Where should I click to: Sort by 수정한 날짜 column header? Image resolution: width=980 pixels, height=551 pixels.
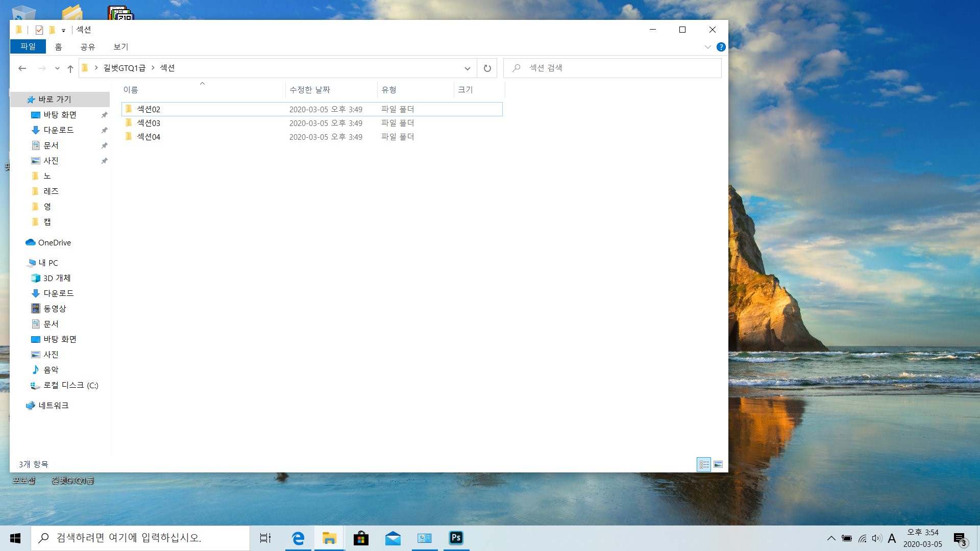310,90
